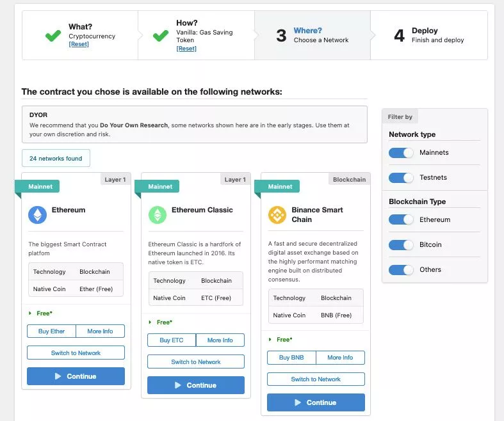Expand the Free* arrow under Binance Smart Chain
Image resolution: width=504 pixels, height=421 pixels.
pyautogui.click(x=270, y=340)
